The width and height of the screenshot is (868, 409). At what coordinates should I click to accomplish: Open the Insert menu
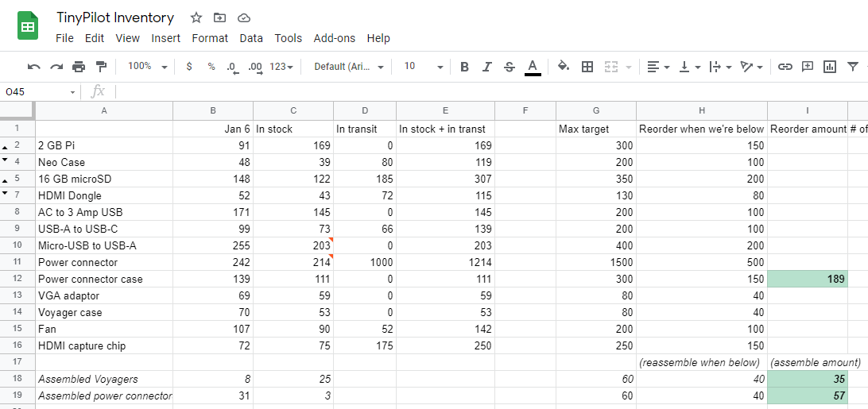click(166, 38)
